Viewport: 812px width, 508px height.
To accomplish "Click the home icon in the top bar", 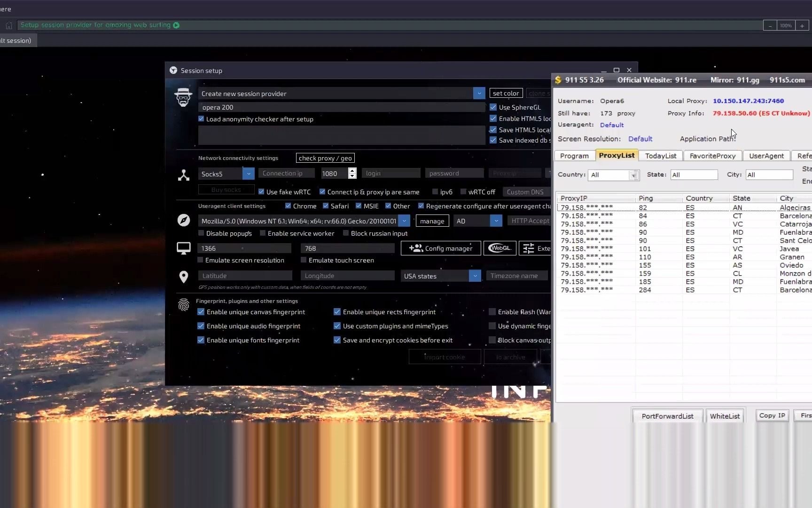I will (8, 25).
